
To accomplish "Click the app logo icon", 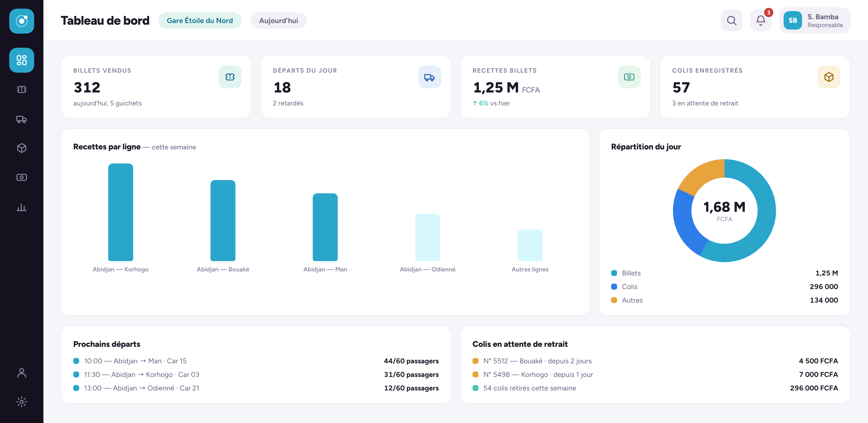I will (22, 21).
